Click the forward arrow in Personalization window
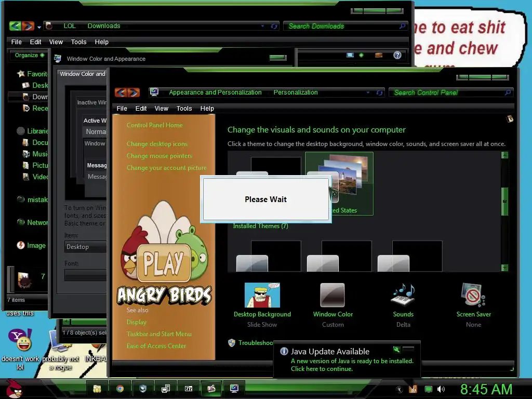 point(134,92)
